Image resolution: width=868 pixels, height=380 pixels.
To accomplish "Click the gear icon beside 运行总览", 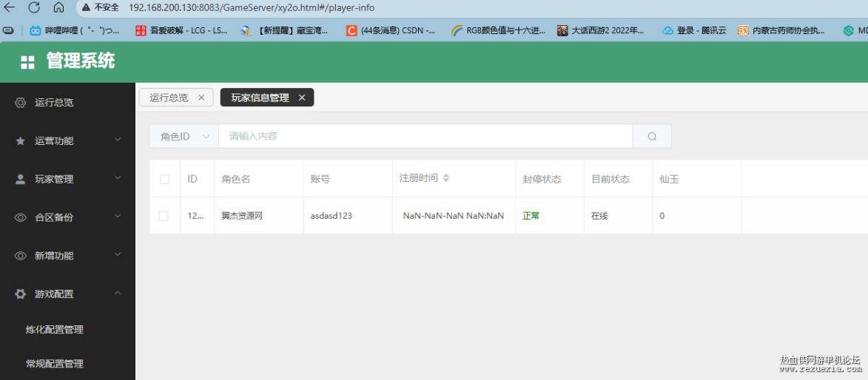I will tap(21, 102).
